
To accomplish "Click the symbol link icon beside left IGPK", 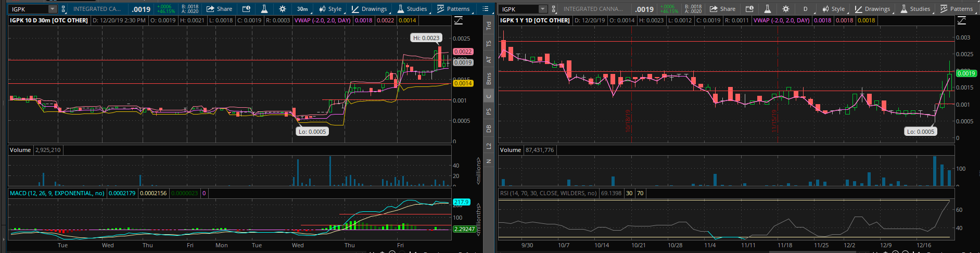I will [63, 9].
